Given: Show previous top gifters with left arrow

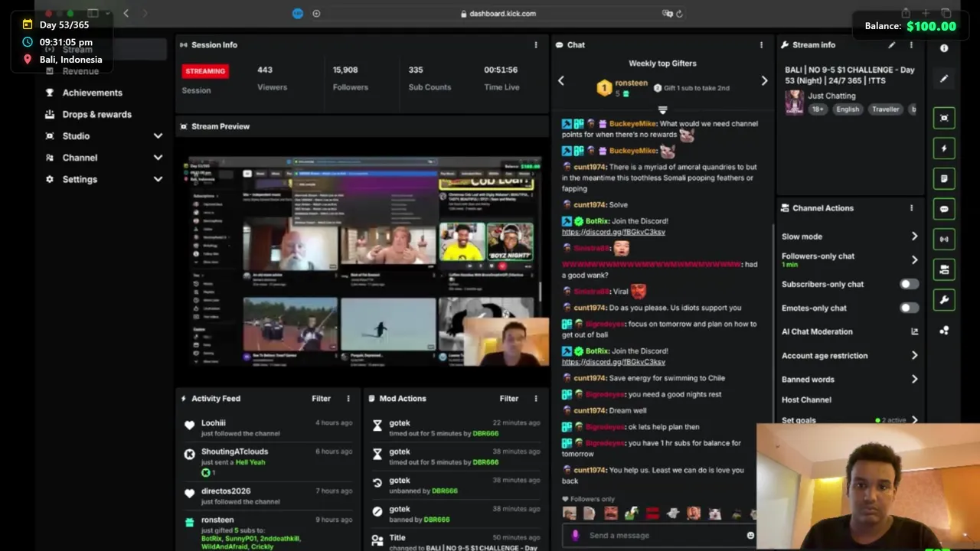Looking at the screenshot, I should (561, 81).
